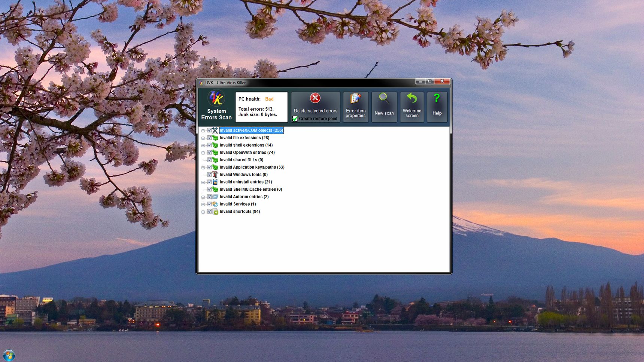The height and width of the screenshot is (362, 644).
Task: Expand the Invalid shell extensions node
Action: (203, 145)
